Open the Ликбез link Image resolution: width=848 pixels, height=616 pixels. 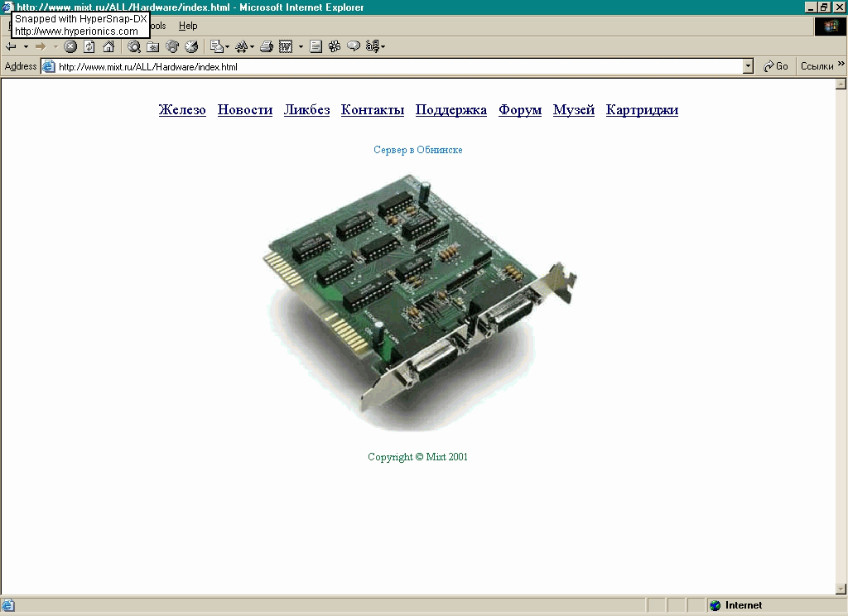306,110
